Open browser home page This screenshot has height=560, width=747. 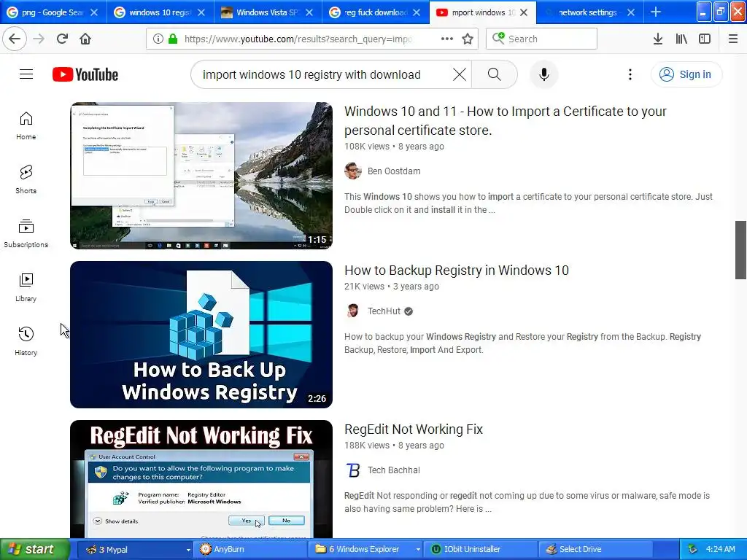(x=85, y=39)
